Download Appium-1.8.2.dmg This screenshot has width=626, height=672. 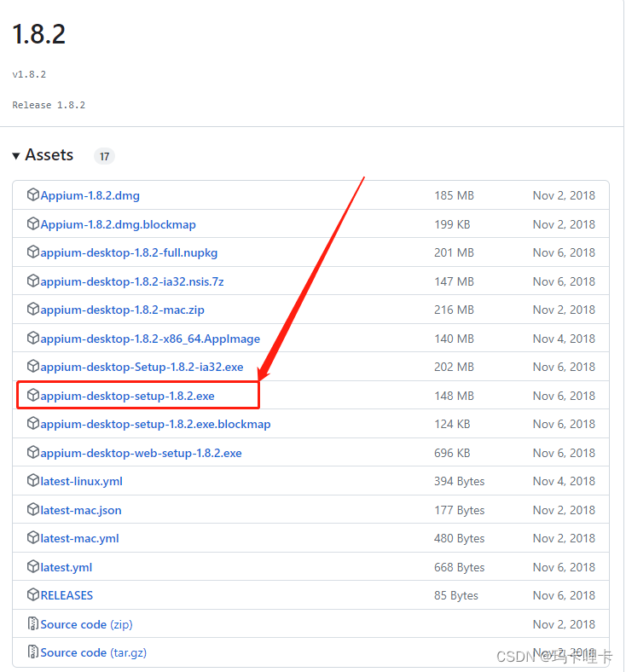[90, 195]
